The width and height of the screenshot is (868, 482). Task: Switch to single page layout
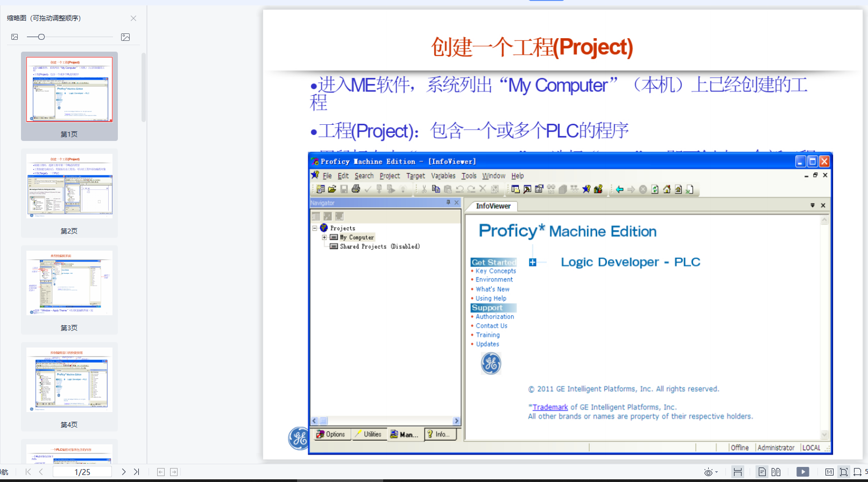[x=762, y=472]
